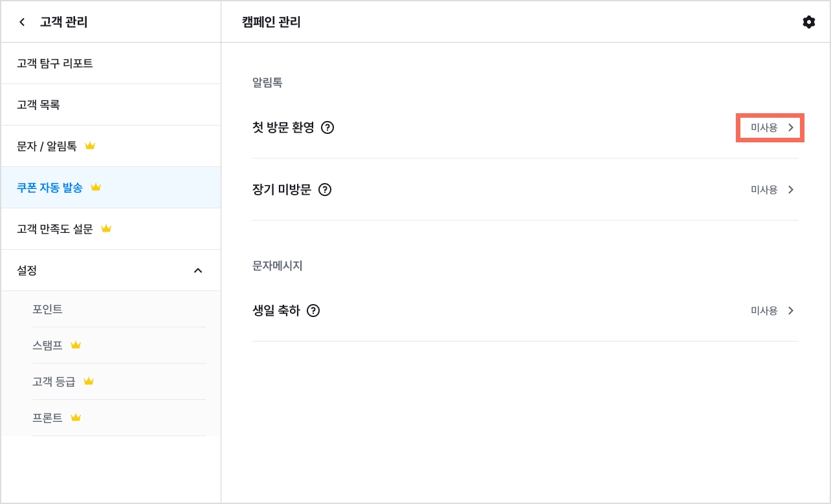
Task: Select 고객 목록 menu item
Action: (111, 105)
